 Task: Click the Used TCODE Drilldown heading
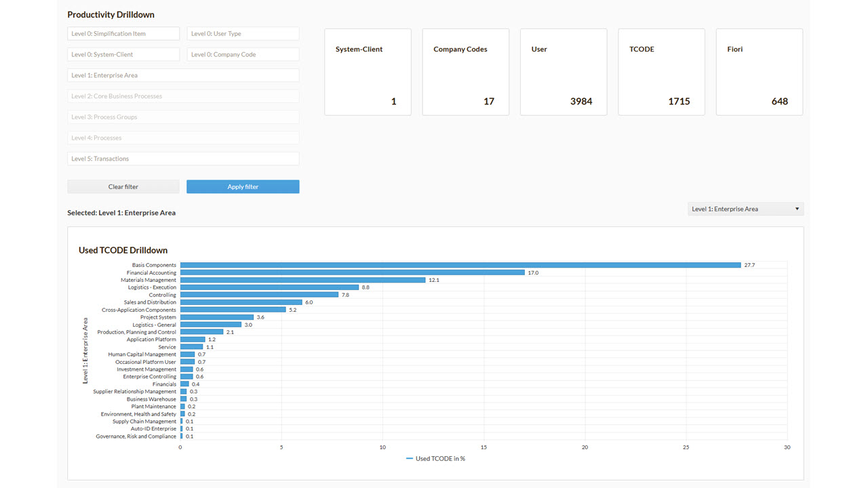pyautogui.click(x=123, y=250)
